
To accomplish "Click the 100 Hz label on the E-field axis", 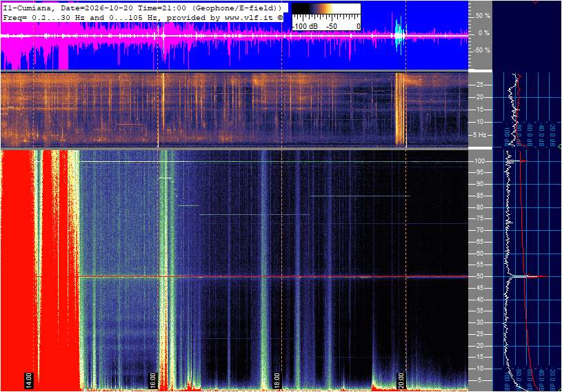I will point(479,161).
